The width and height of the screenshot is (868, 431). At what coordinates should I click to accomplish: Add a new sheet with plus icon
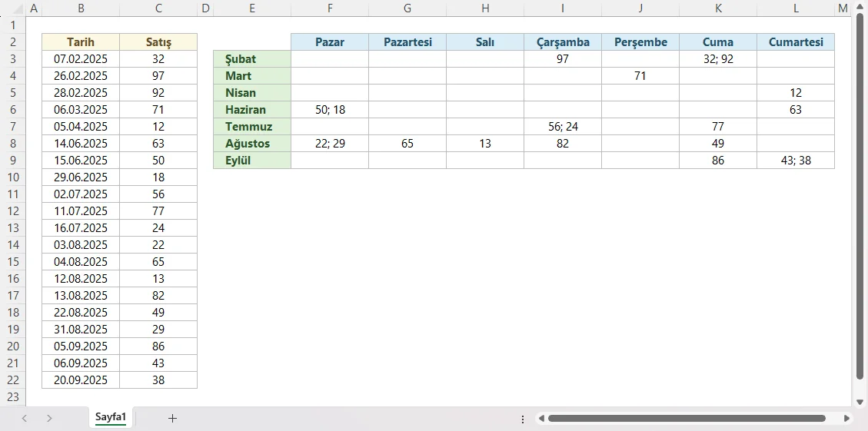pos(172,418)
